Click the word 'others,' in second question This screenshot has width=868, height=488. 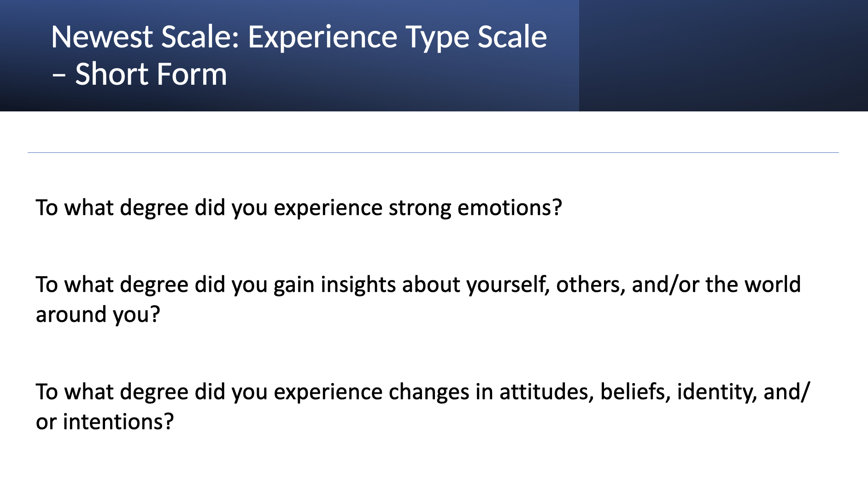click(591, 285)
